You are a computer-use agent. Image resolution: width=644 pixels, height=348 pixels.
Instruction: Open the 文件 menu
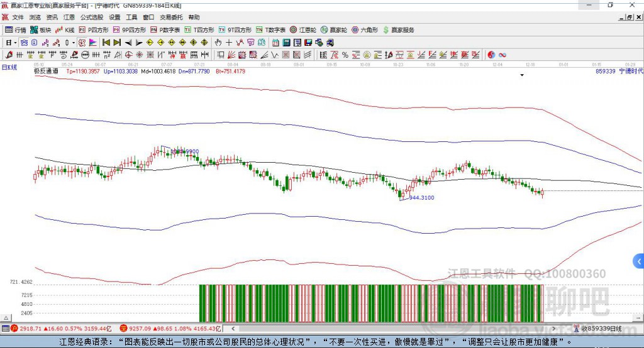click(18, 17)
